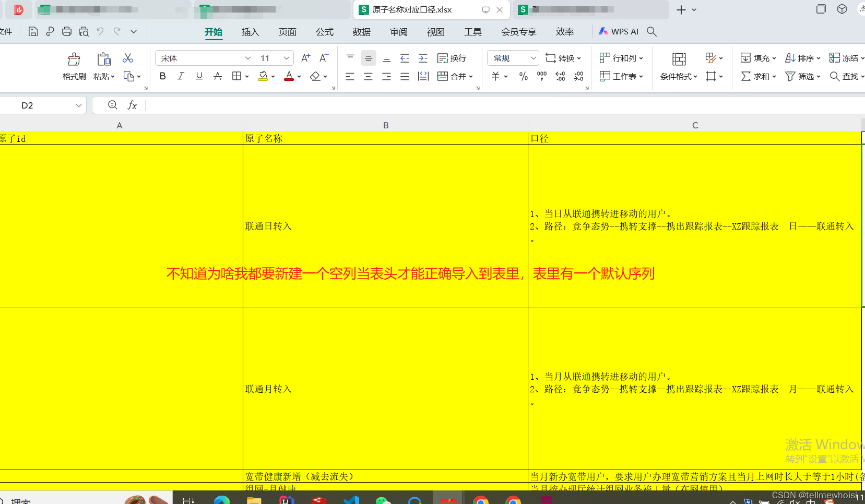Image resolution: width=865 pixels, height=504 pixels.
Task: Increase font size with A+ icon
Action: pos(306,58)
